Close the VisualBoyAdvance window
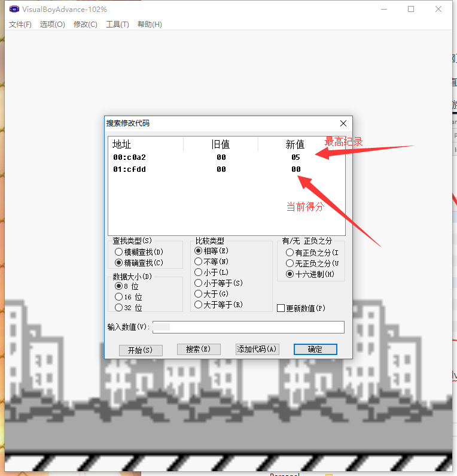 (438, 9)
